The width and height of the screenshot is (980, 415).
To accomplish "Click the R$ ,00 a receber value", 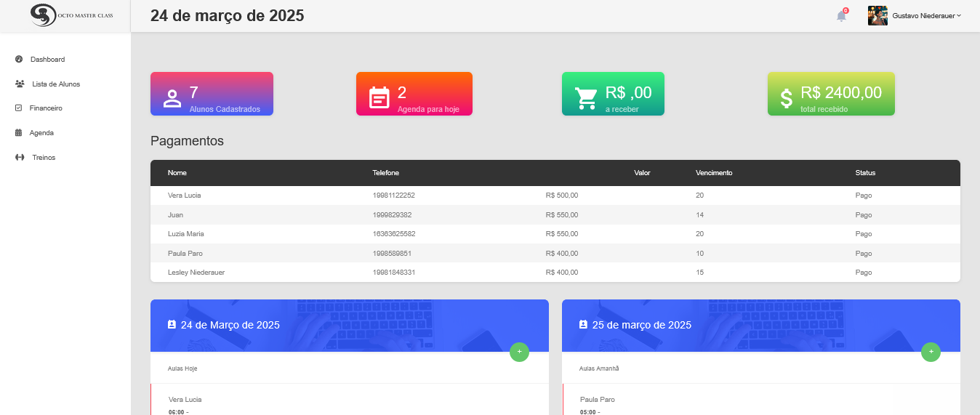I will 628,92.
